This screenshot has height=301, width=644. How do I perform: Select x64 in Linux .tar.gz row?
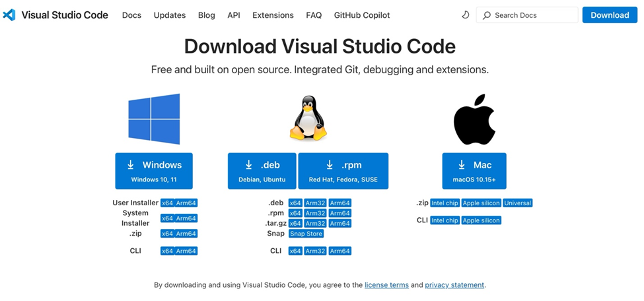295,223
